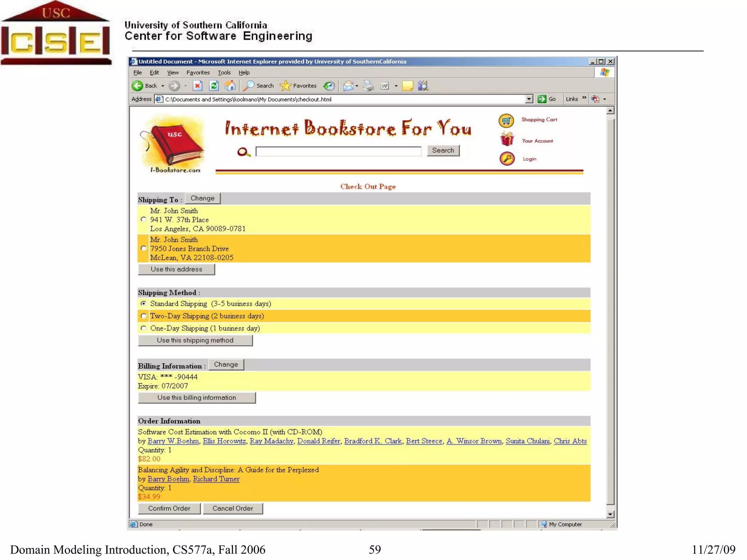
Task: Click the History toolbar icon
Action: [329, 86]
